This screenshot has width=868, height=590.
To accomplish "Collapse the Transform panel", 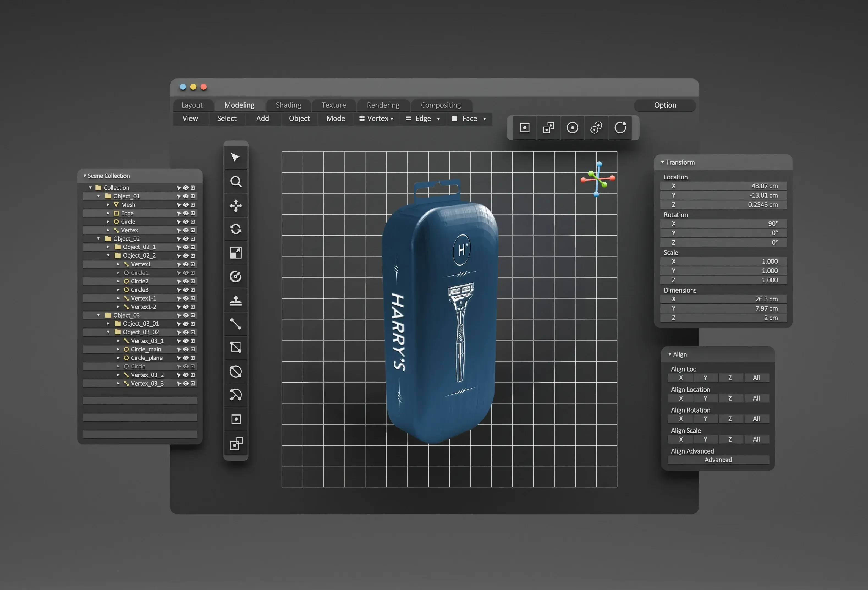I will [x=663, y=162].
